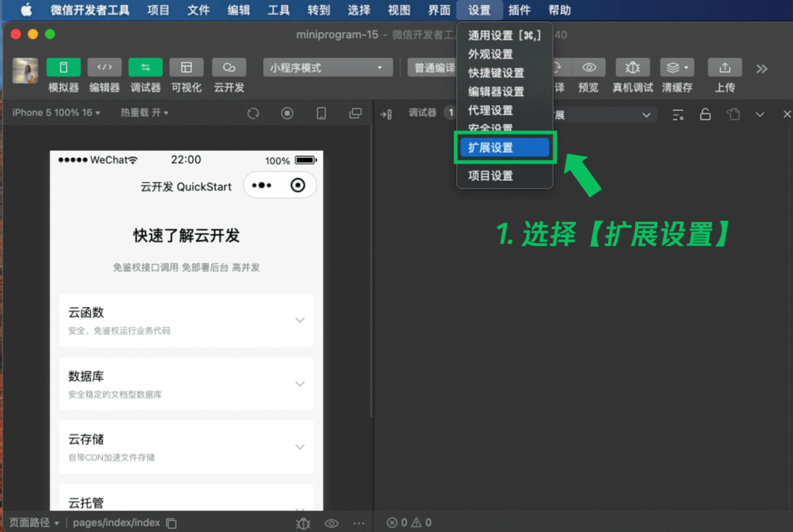
Task: Toggle the simulator (模拟器) panel button
Action: click(63, 68)
